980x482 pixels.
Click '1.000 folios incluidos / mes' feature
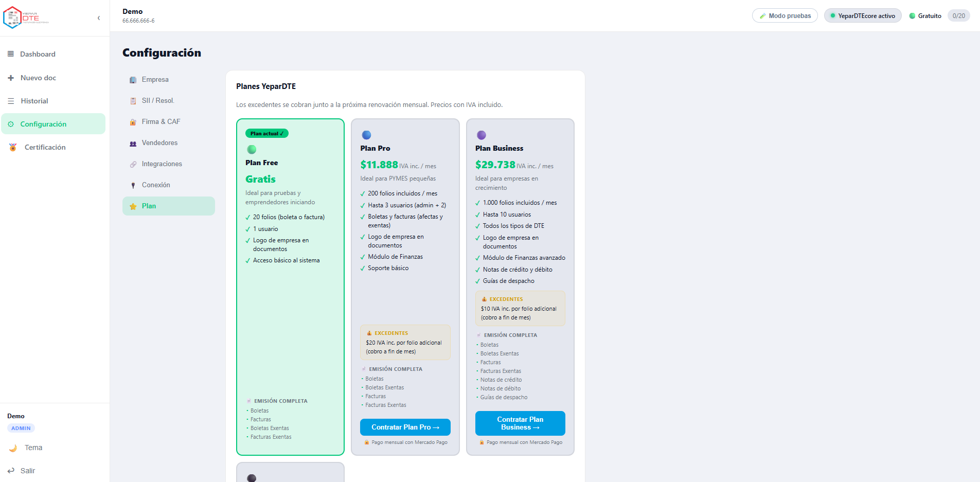520,203
